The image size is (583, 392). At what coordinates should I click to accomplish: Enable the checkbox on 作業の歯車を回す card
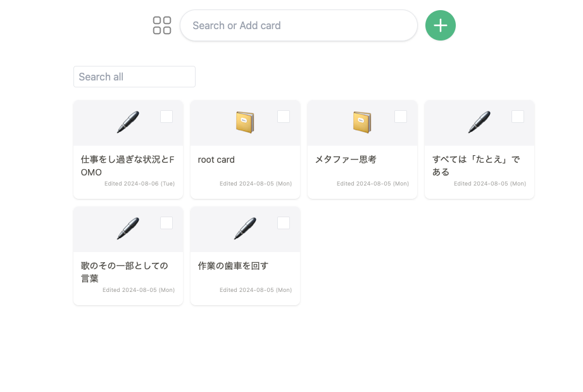click(x=284, y=223)
